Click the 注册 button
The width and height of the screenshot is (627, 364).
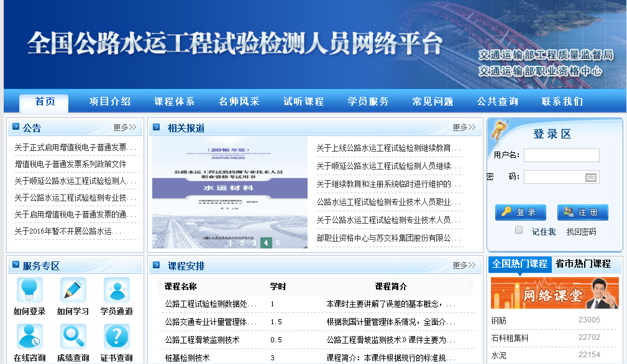pyautogui.click(x=582, y=212)
